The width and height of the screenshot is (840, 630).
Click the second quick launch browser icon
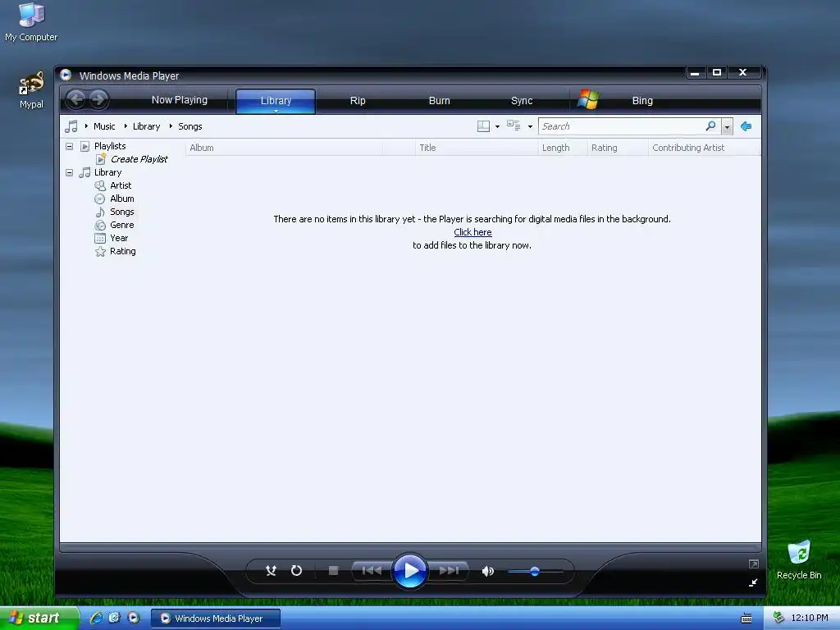coord(115,618)
